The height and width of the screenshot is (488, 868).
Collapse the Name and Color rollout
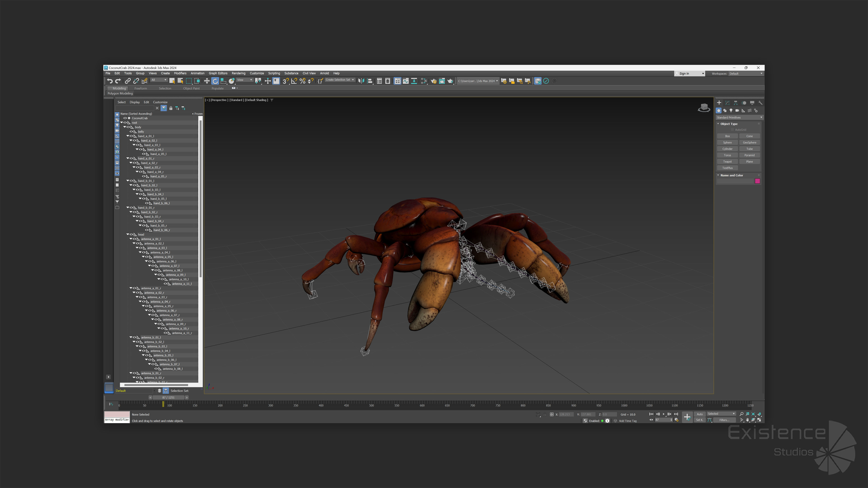[718, 176]
